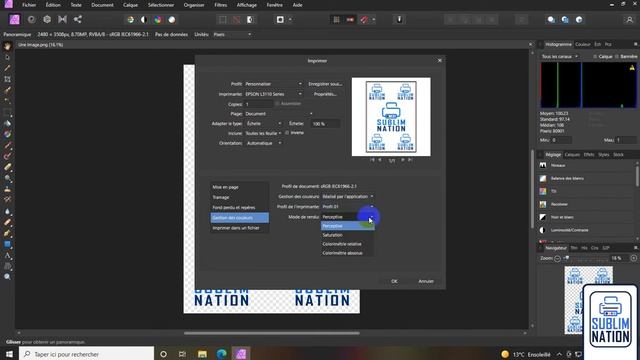Select Mise en page section

point(240,187)
